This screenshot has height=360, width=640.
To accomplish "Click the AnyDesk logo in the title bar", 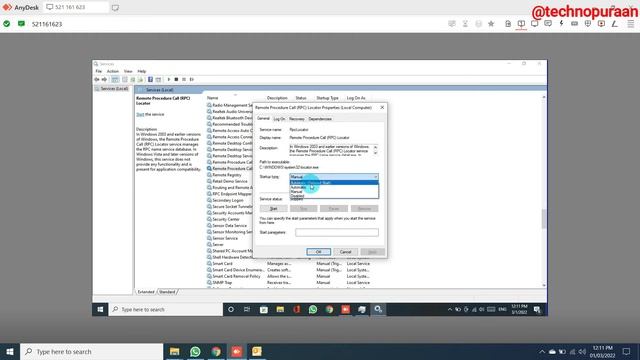I will [7, 7].
